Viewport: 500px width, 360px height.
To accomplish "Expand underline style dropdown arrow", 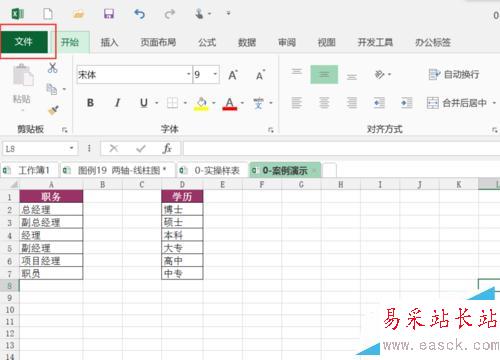I will 157,103.
